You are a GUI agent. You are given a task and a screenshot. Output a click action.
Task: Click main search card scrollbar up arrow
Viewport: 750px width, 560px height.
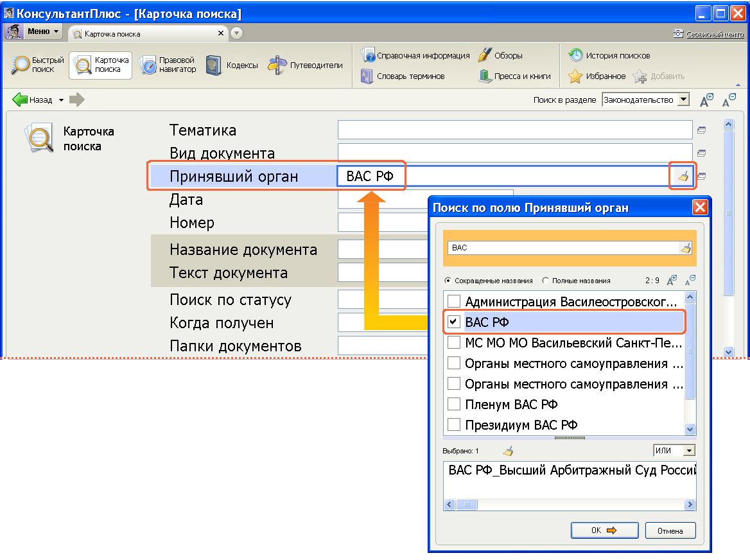[728, 125]
